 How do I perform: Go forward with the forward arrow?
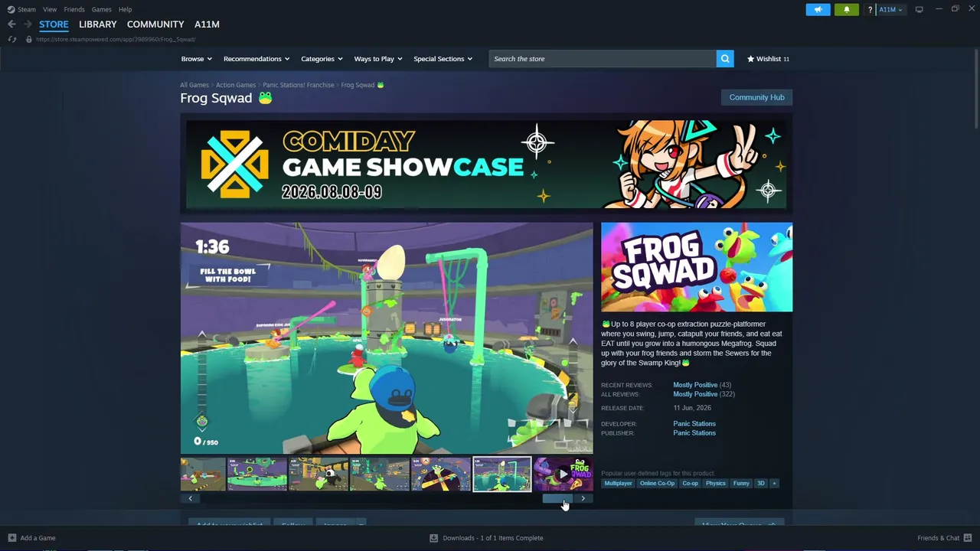coord(28,24)
